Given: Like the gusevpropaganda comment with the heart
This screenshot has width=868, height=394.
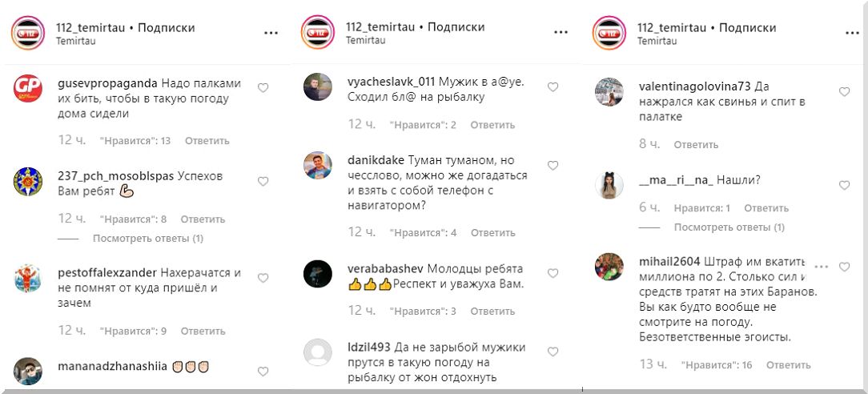Looking at the screenshot, I should [263, 87].
